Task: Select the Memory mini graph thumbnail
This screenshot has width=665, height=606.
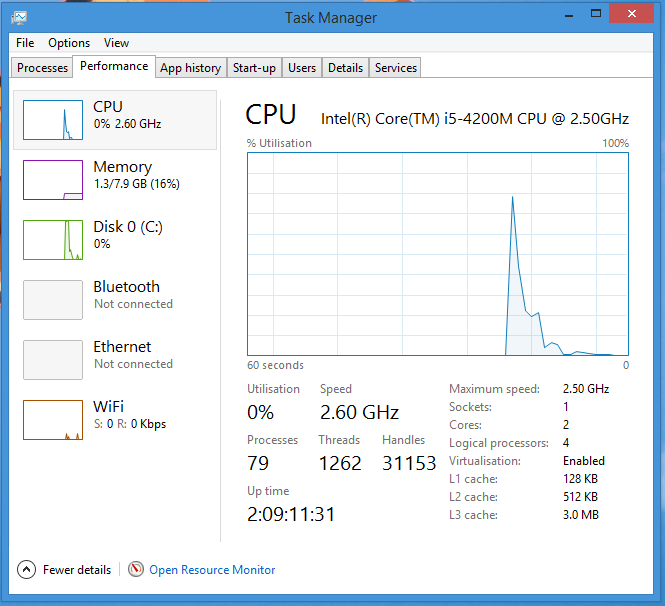Action: [x=53, y=180]
